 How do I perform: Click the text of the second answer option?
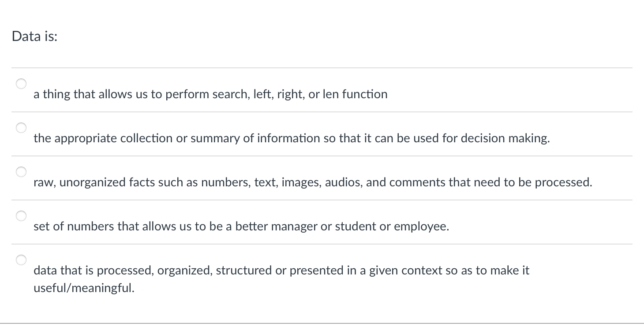click(291, 138)
